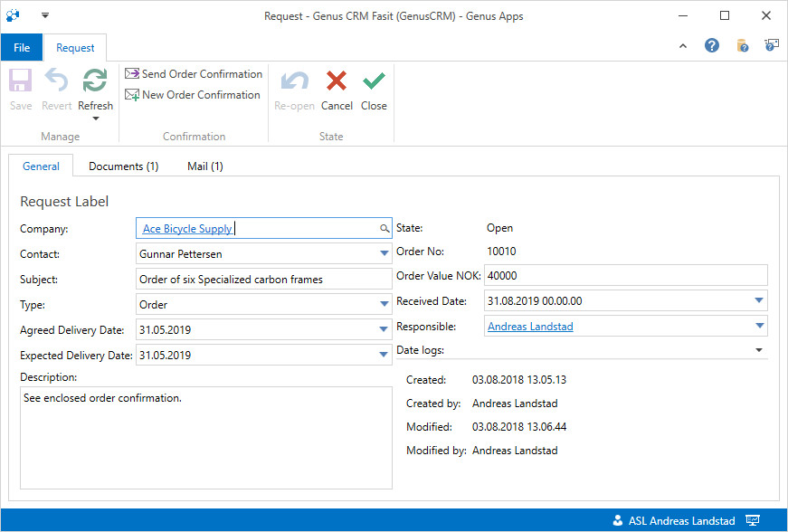The height and width of the screenshot is (532, 788).
Task: Switch to the Documents (1) tab
Action: (x=124, y=166)
